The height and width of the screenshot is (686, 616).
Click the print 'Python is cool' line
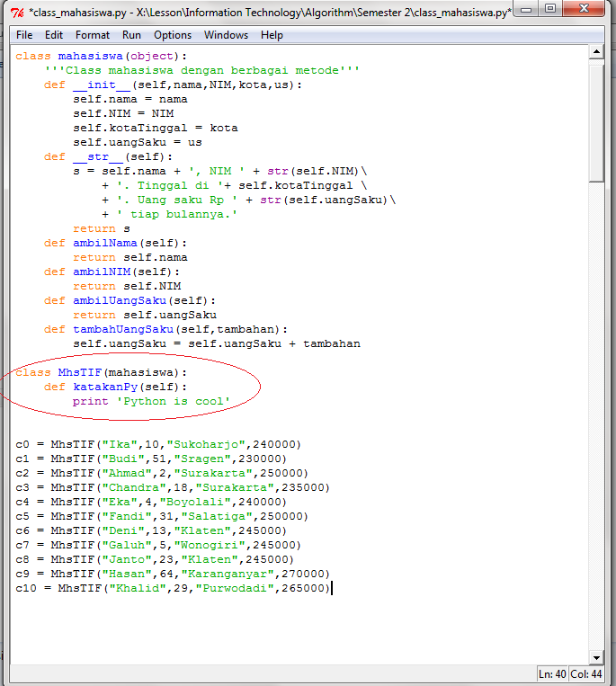pos(151,402)
